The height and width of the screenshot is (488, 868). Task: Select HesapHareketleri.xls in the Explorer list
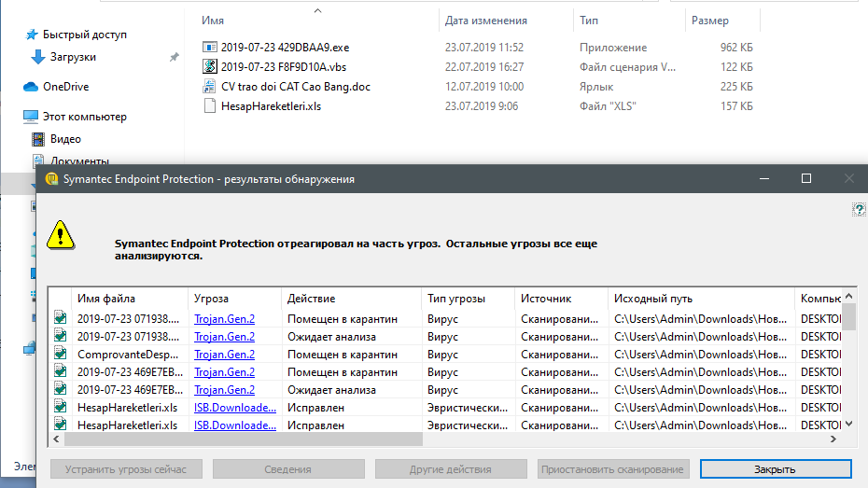(x=271, y=106)
